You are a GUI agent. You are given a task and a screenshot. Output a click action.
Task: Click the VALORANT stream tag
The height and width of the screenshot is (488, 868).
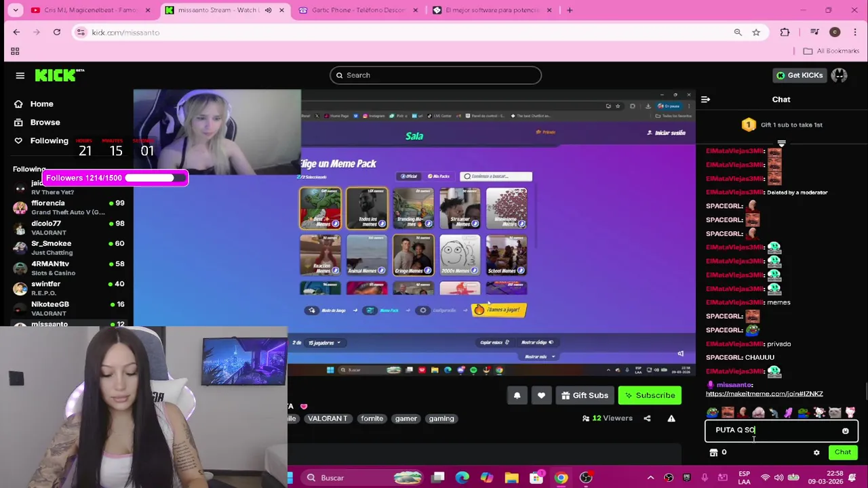[328, 418]
